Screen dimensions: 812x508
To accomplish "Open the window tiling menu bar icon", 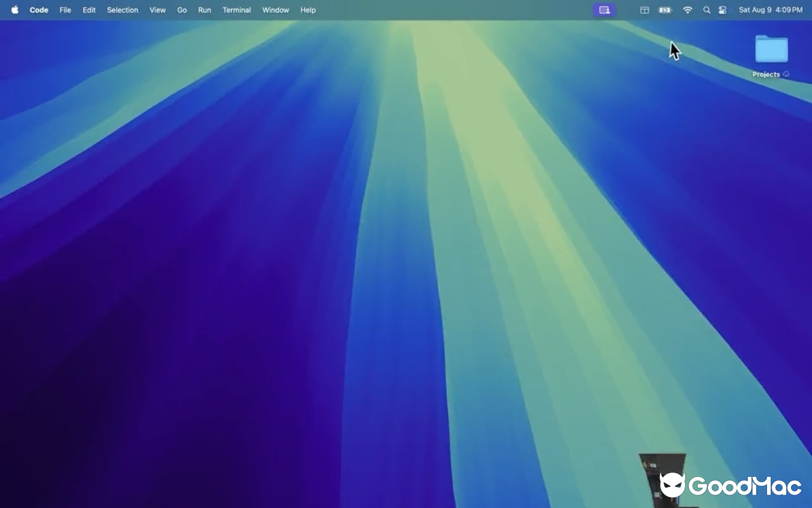I will [x=645, y=10].
